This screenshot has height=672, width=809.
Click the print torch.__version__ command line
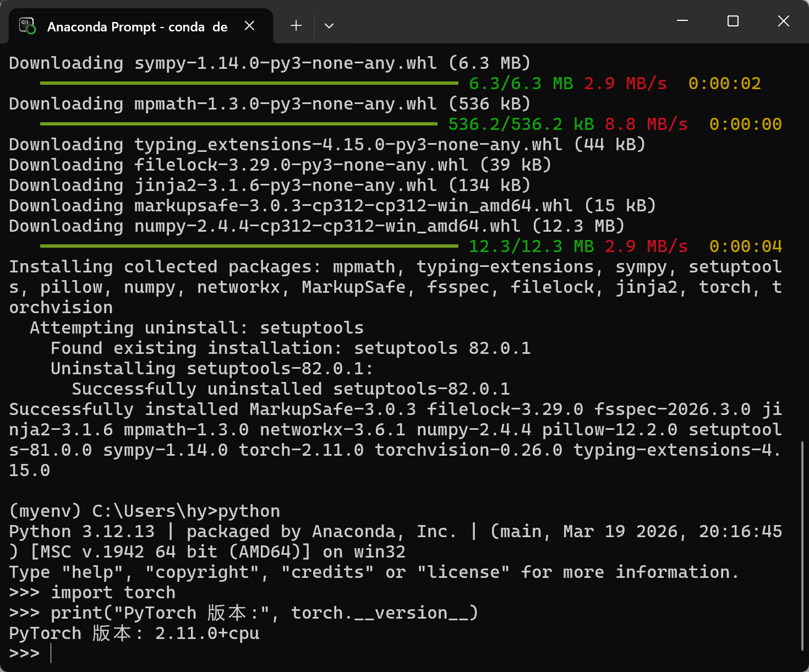click(244, 613)
